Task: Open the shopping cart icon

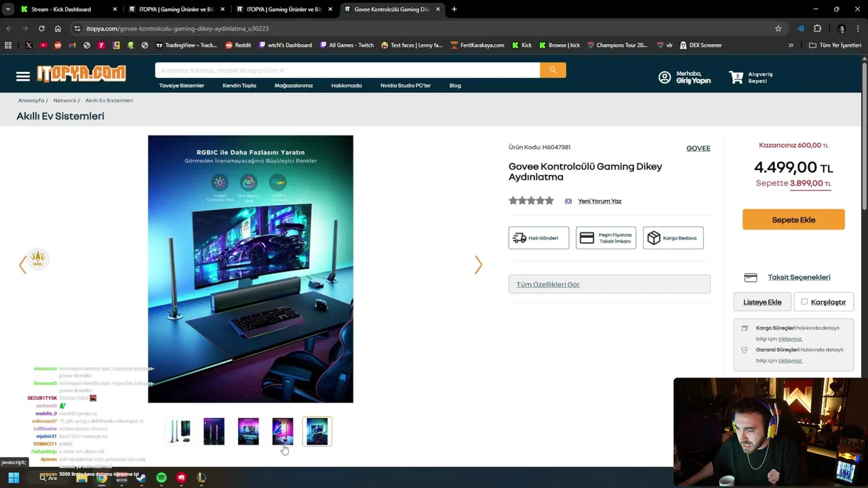Action: [x=736, y=77]
